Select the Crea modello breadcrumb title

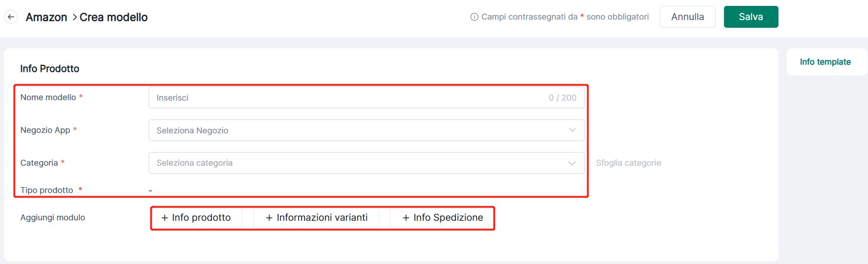(x=114, y=17)
